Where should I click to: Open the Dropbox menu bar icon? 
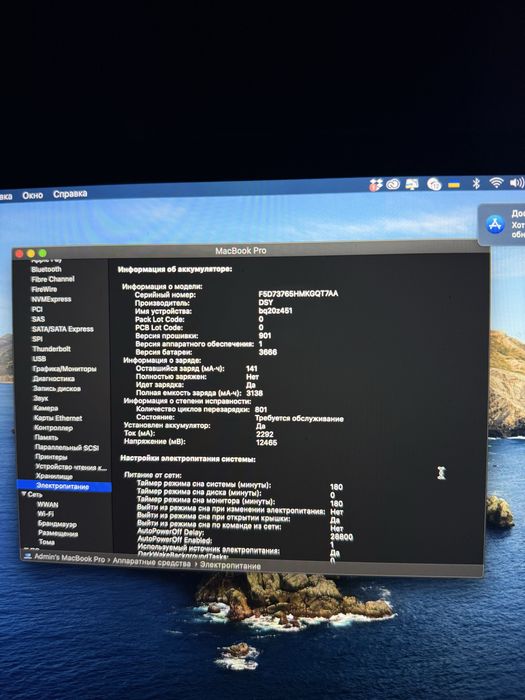click(375, 184)
